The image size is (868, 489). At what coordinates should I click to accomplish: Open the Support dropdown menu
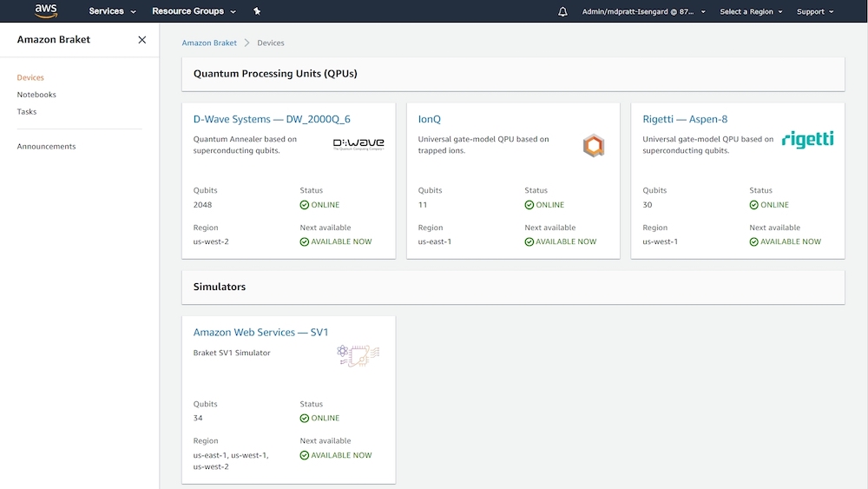(815, 11)
